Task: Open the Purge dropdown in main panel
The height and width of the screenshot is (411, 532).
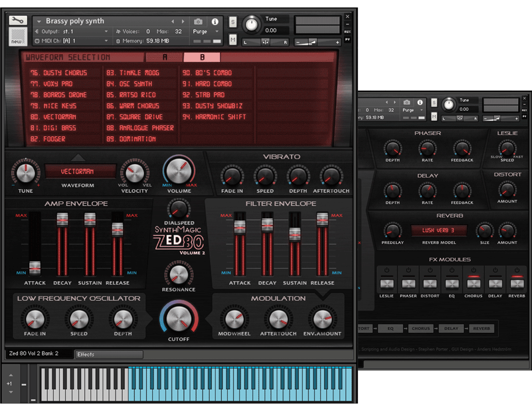Action: coord(205,31)
